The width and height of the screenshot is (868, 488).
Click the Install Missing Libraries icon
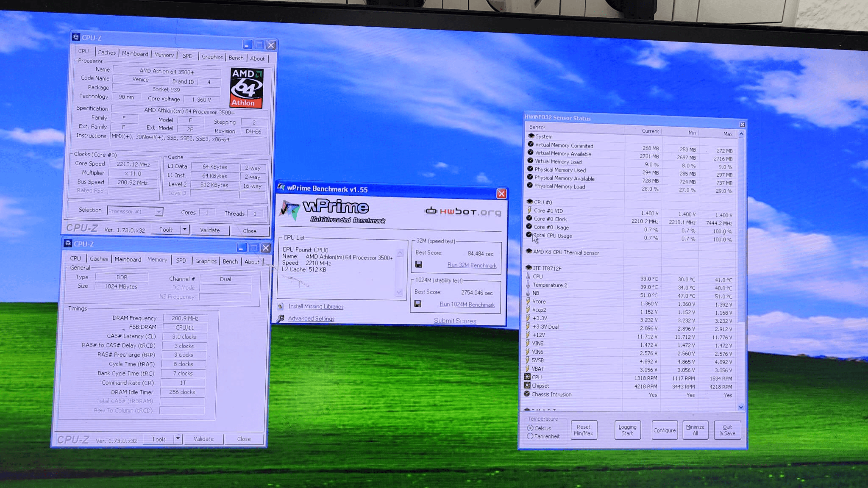click(280, 306)
